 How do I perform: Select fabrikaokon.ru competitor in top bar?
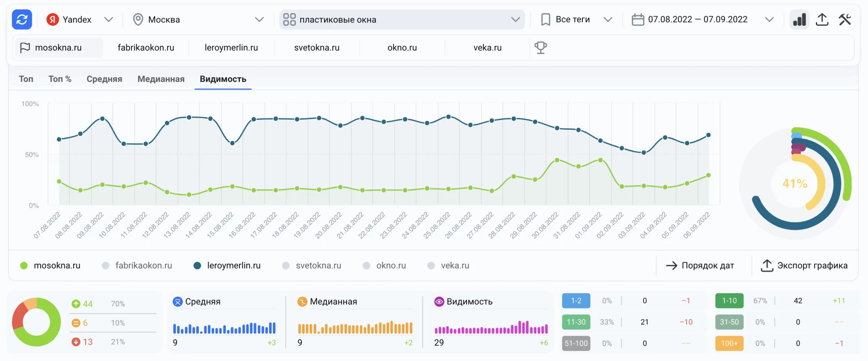click(x=146, y=47)
